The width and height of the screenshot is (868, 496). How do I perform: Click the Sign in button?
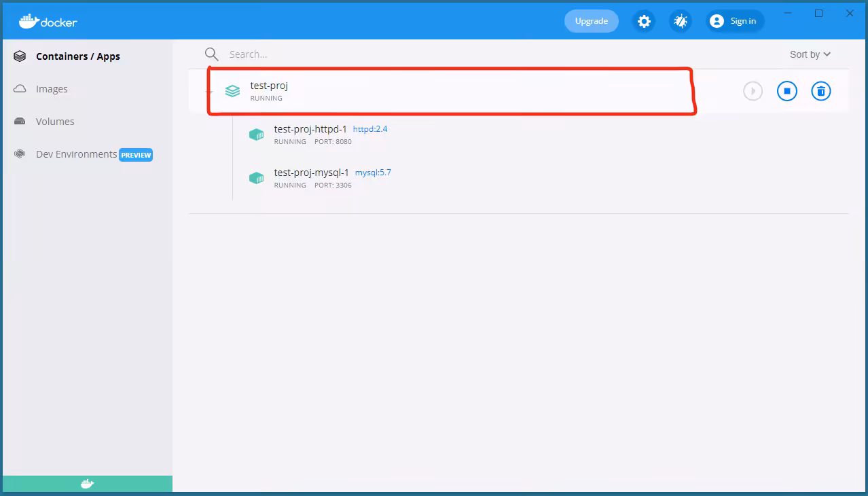click(x=735, y=21)
